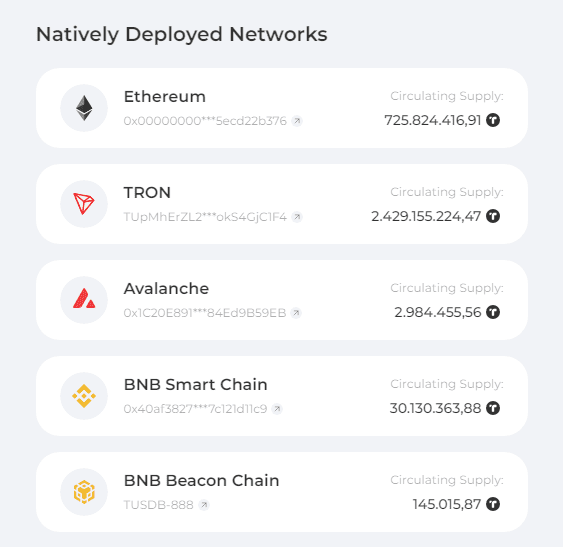Click the TRON network logo icon
The width and height of the screenshot is (563, 547).
pos(84,204)
